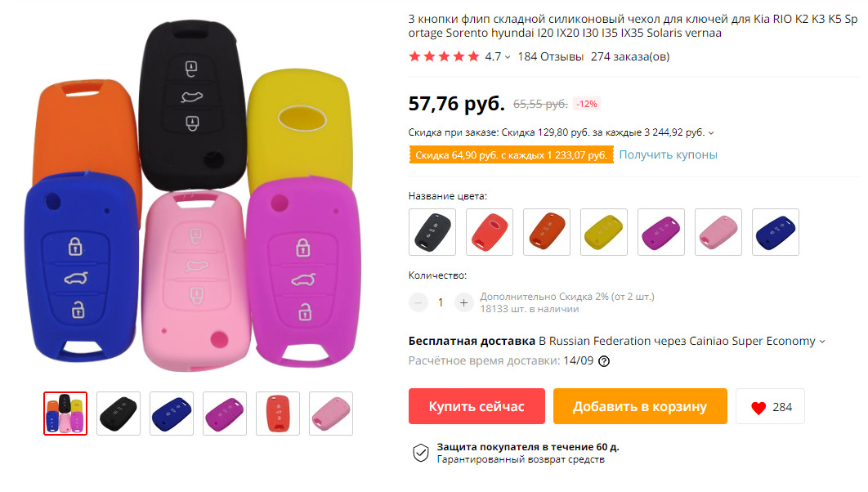The image size is (868, 492).
Task: View the pink key case thumbnail
Action: pyautogui.click(x=331, y=414)
